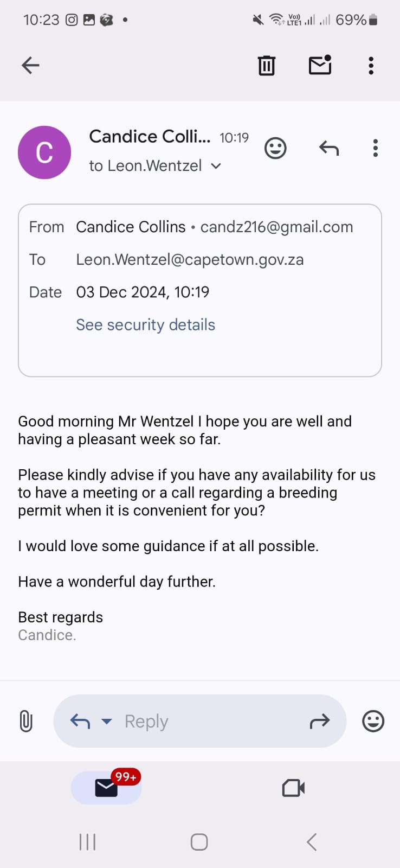Viewport: 400px width, 868px height.
Task: Open message options three-dot menu
Action: click(x=375, y=148)
